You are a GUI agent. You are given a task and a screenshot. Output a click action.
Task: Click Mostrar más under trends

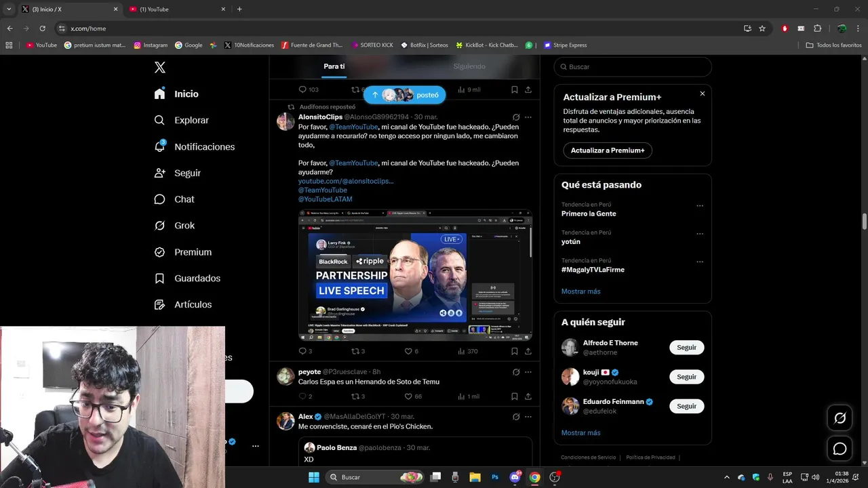[580, 291]
